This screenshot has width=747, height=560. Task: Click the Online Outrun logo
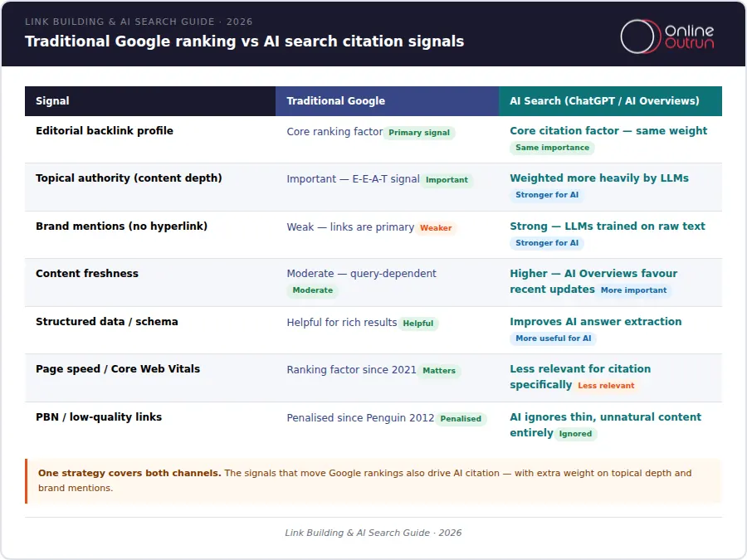pos(666,36)
